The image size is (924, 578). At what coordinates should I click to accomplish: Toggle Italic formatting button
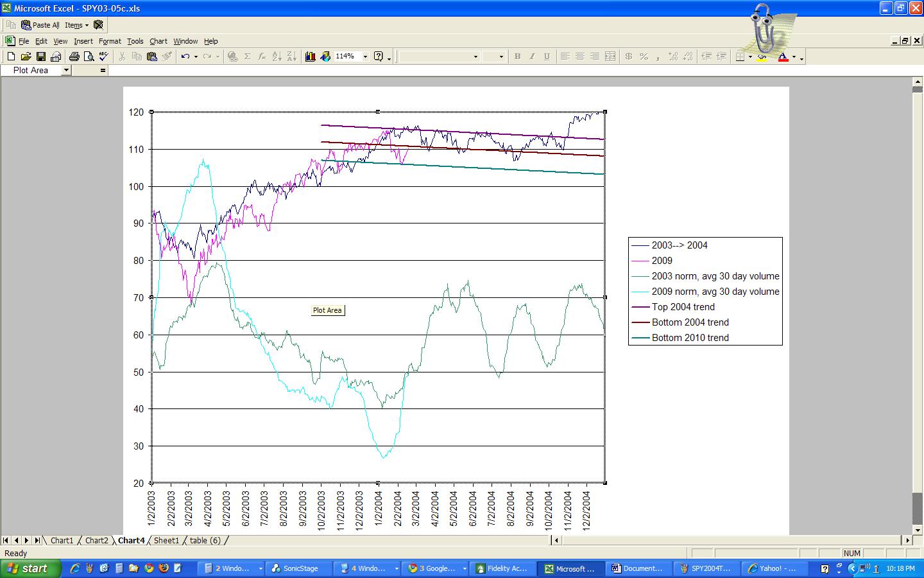click(x=532, y=57)
